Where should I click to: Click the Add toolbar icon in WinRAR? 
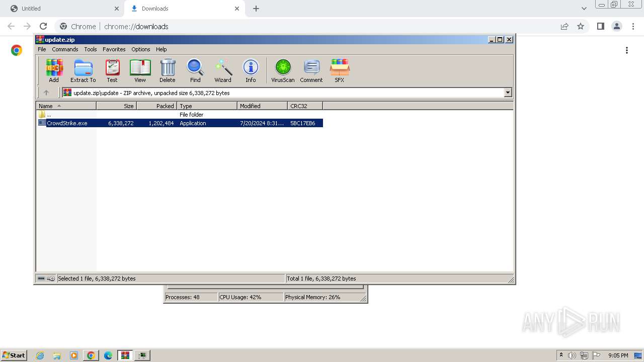point(54,70)
